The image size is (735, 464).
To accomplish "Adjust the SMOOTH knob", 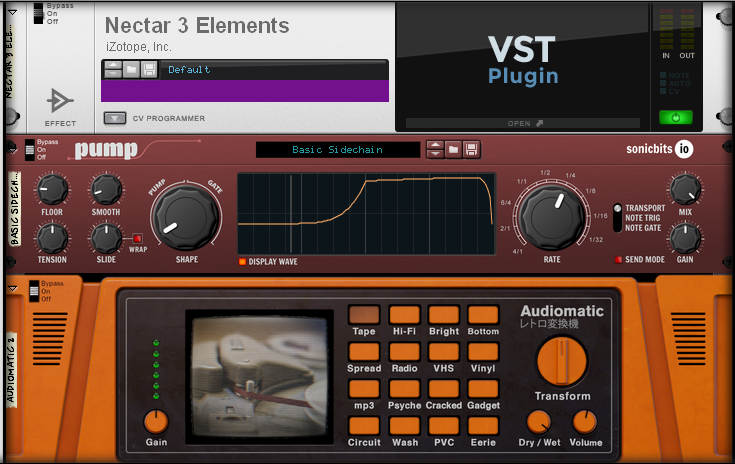I will (x=106, y=189).
